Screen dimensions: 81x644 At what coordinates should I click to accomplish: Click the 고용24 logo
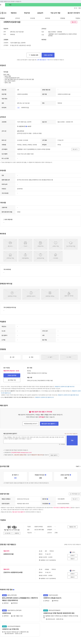[3, 13]
